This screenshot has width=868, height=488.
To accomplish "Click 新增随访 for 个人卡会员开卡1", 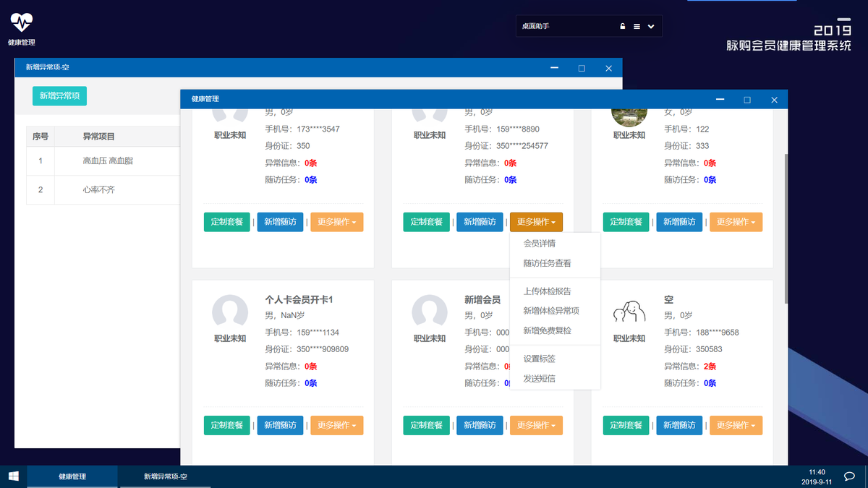I will tap(281, 425).
